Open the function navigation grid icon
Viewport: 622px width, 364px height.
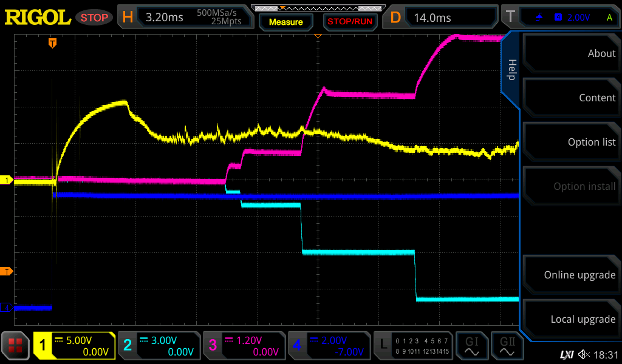point(16,346)
